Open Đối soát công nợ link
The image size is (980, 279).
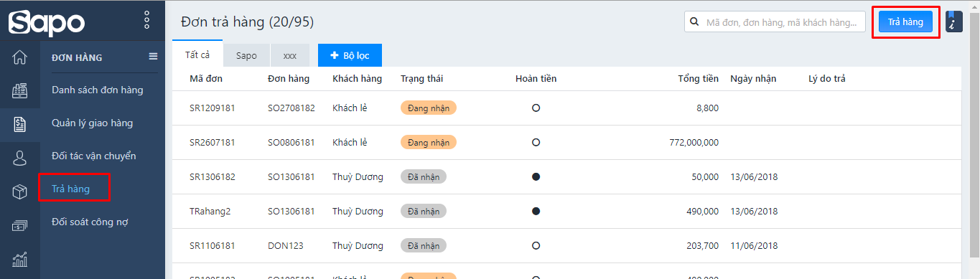[90, 222]
